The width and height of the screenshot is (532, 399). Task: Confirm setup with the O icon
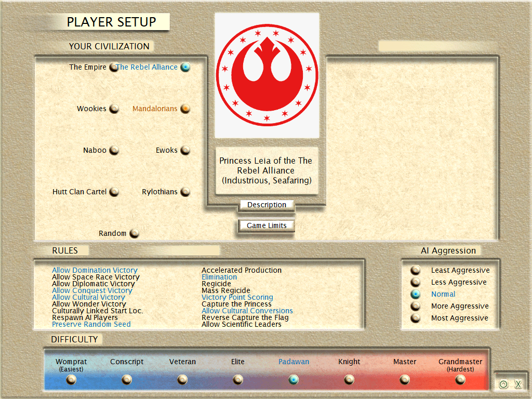click(x=503, y=384)
